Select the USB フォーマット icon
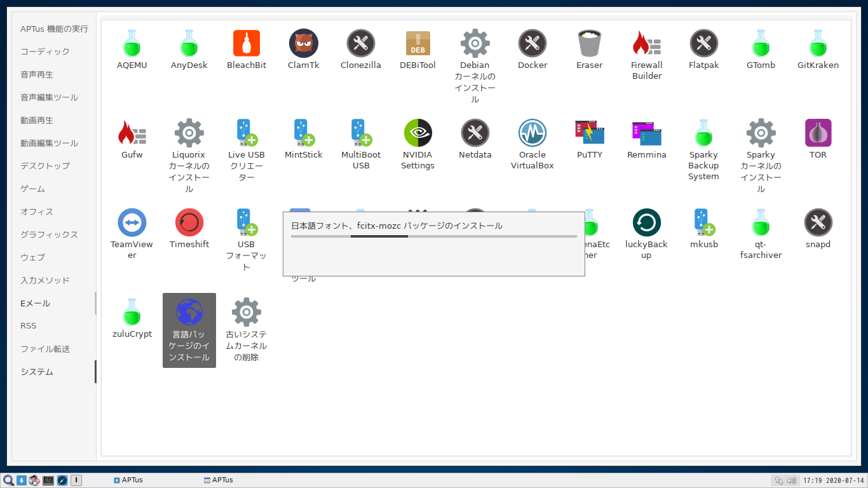The width and height of the screenshot is (868, 488). coord(247,222)
